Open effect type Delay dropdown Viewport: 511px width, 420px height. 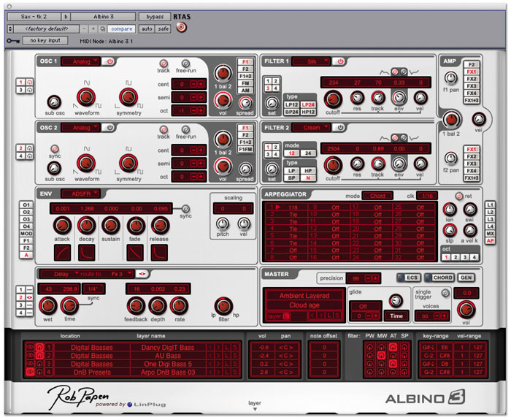(x=61, y=274)
